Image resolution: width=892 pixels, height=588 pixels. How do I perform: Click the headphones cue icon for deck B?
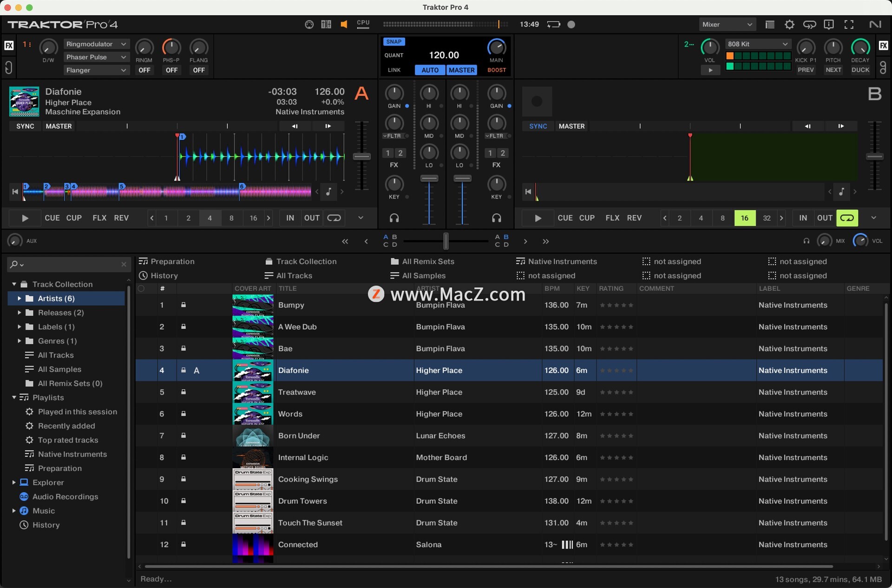tap(497, 218)
